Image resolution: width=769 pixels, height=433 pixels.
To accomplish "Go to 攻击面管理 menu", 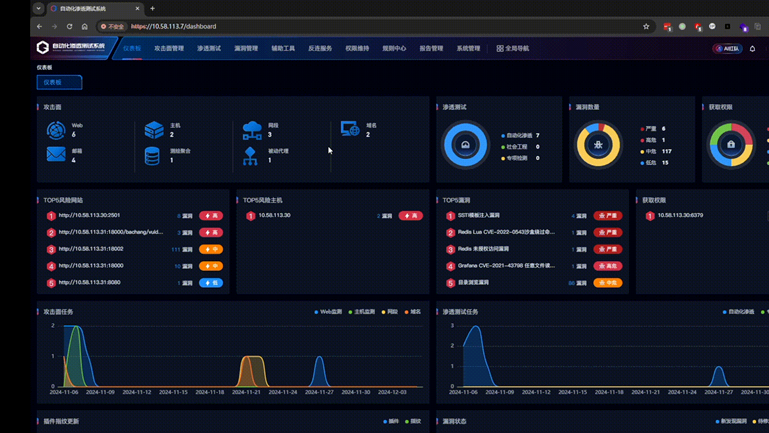I will tap(169, 48).
